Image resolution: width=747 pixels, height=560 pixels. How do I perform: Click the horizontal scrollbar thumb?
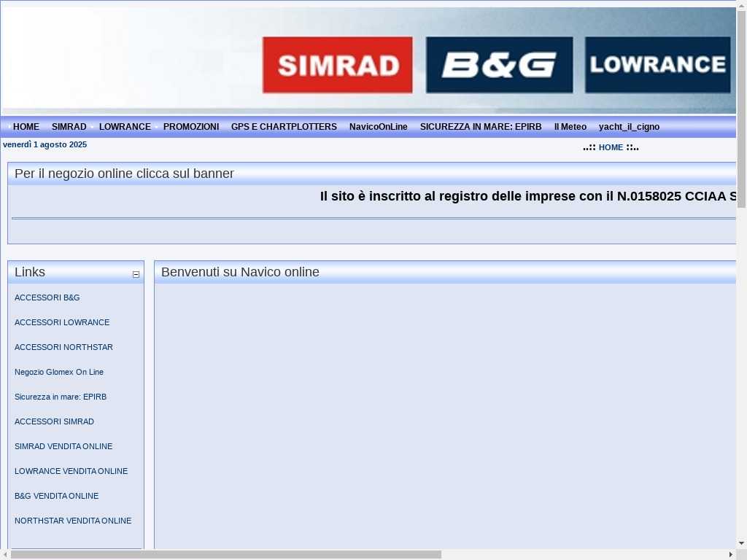pyautogui.click(x=226, y=555)
